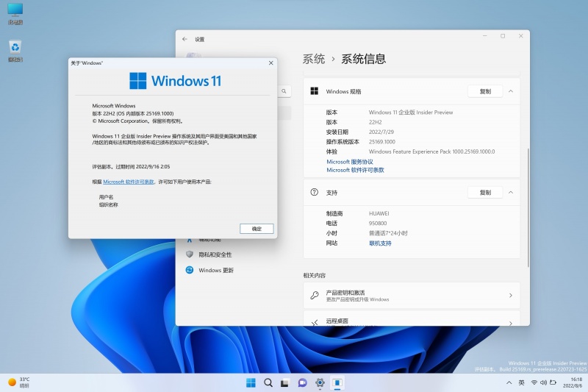The height and width of the screenshot is (392, 588).
Task: Click the Settings gear on taskbar
Action: click(x=320, y=382)
